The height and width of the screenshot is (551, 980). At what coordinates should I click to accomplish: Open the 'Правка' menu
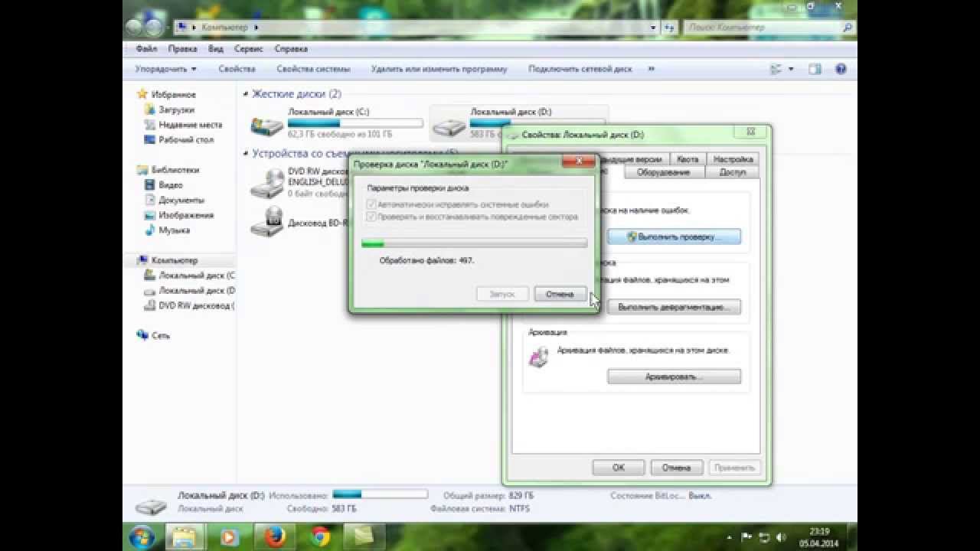182,48
